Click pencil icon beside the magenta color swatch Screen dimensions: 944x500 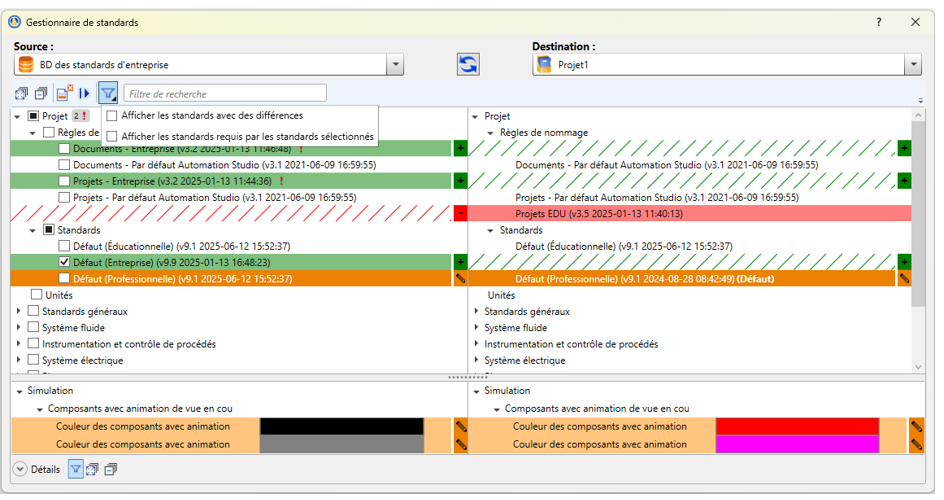tap(916, 445)
